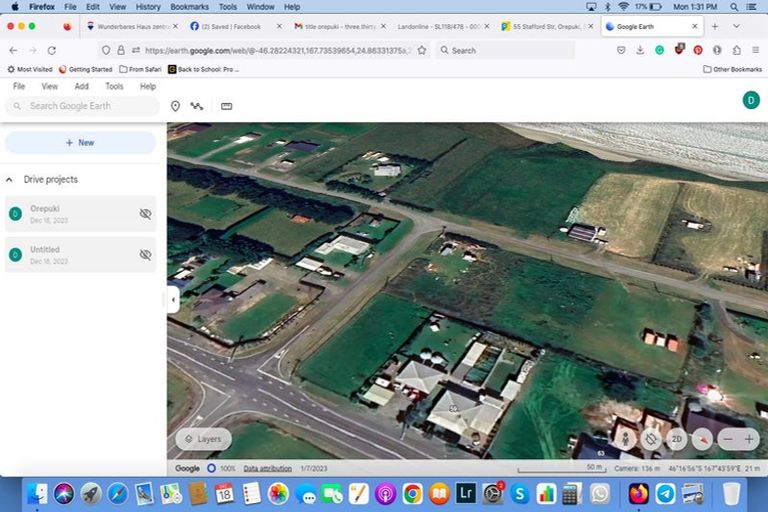
Task: Open the Layers panel button
Action: pos(204,439)
